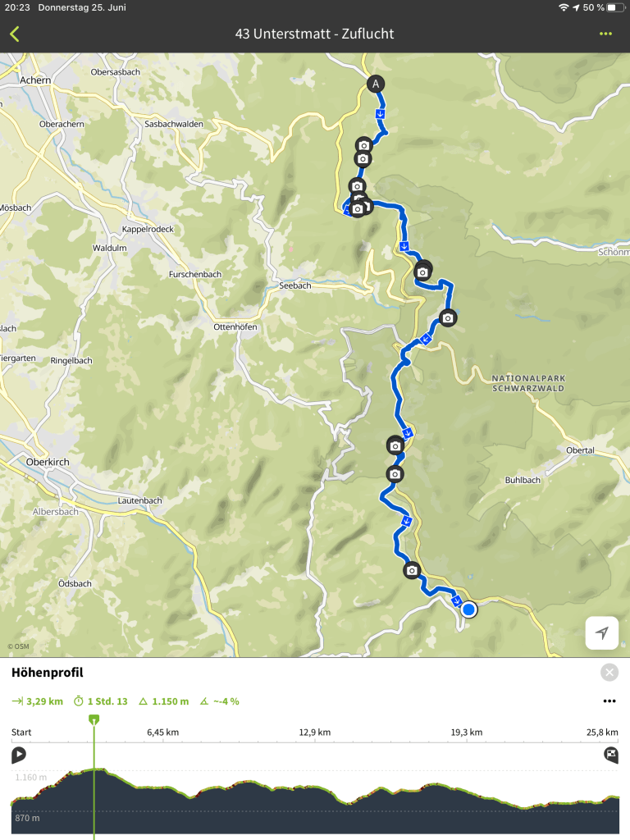Select the Oberkirch town label on map
Image resolution: width=630 pixels, height=840 pixels.
coord(48,462)
